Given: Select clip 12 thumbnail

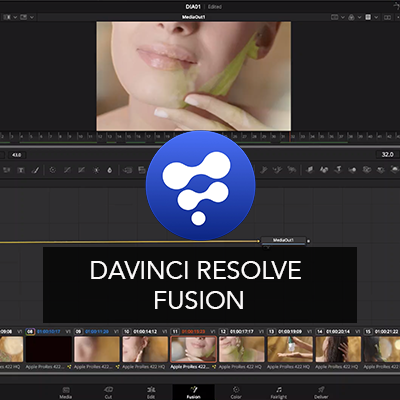Looking at the screenshot, I should point(242,349).
